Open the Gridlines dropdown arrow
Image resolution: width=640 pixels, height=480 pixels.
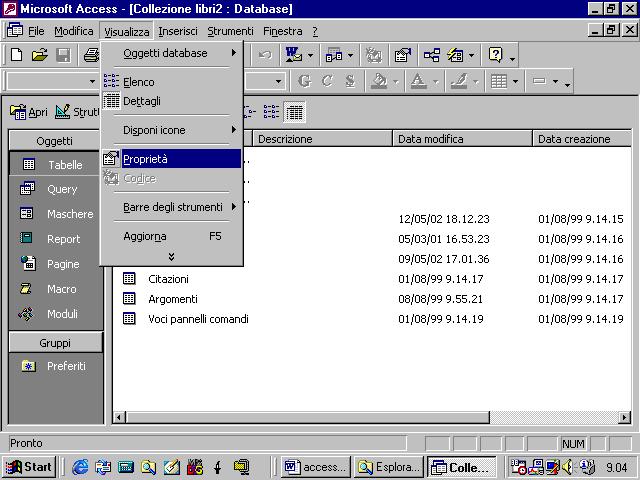515,82
